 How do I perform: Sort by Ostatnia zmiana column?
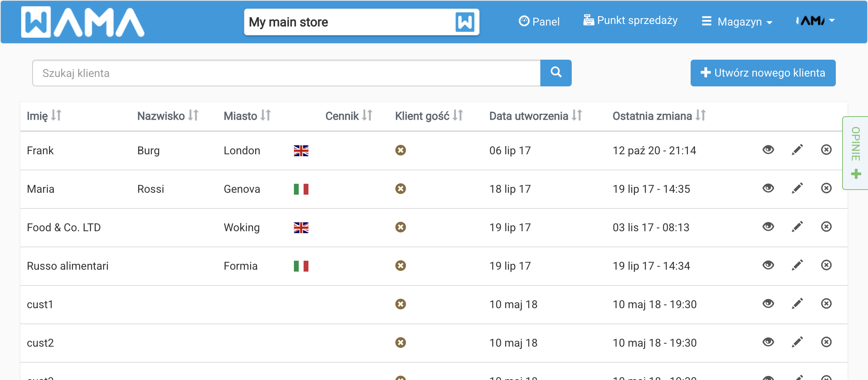[x=659, y=116]
